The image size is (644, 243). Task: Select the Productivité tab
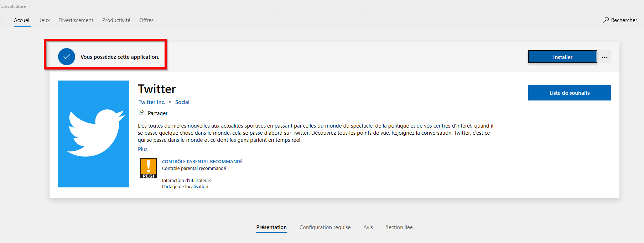click(116, 20)
